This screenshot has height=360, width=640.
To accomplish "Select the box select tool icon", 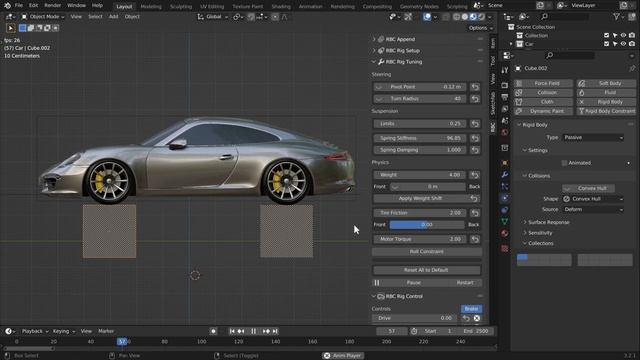I will pyautogui.click(x=11, y=28).
